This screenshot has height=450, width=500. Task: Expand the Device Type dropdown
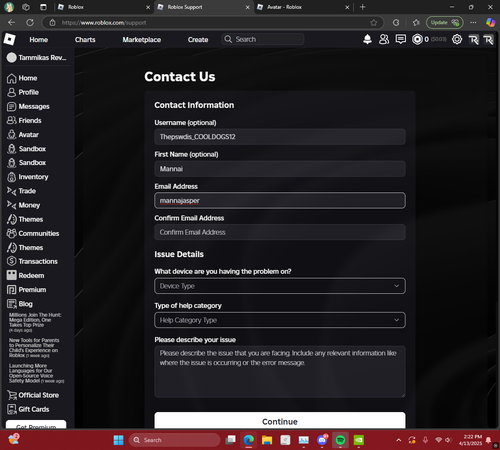[x=280, y=286]
